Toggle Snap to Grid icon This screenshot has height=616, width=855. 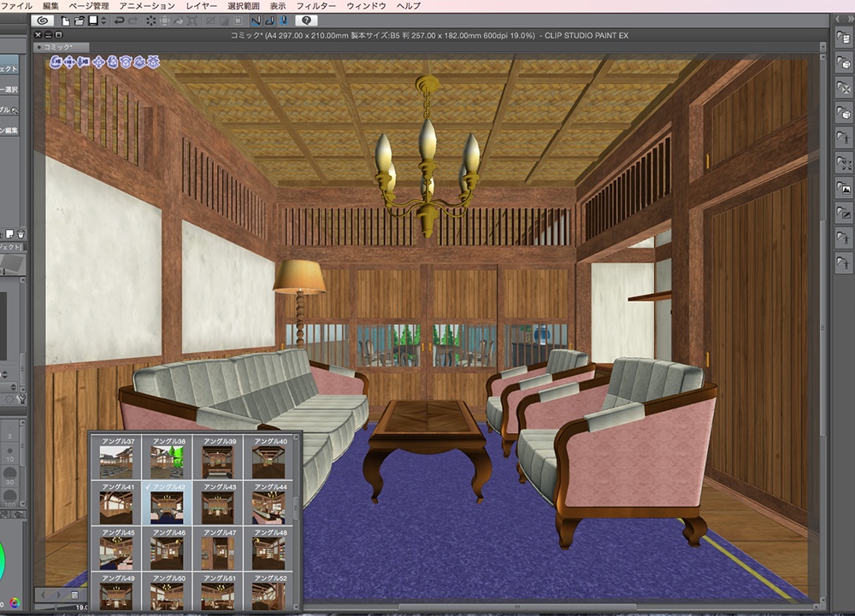283,21
